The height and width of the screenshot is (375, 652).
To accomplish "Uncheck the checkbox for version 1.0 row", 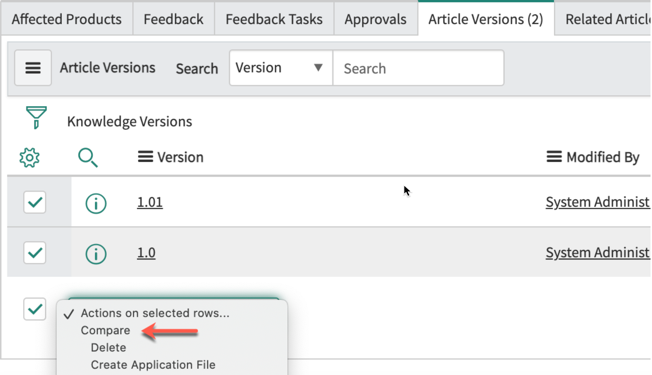I will pyautogui.click(x=35, y=253).
